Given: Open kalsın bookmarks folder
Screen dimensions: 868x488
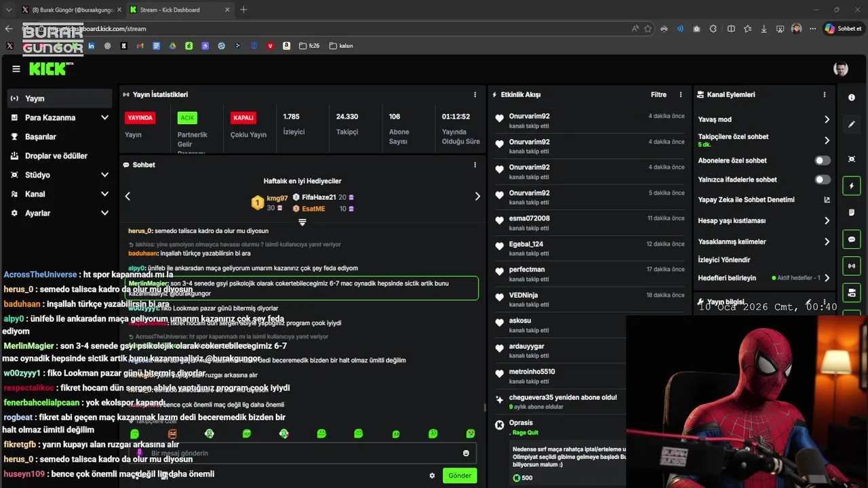Looking at the screenshot, I should click(341, 46).
